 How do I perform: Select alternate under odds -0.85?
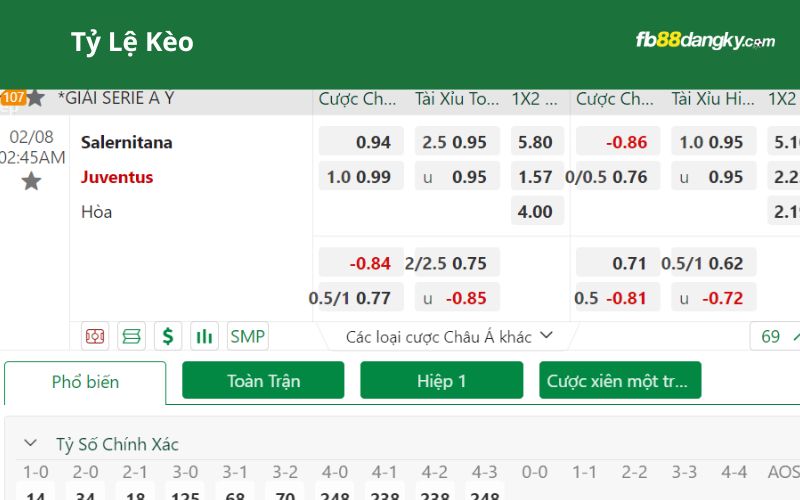click(457, 297)
